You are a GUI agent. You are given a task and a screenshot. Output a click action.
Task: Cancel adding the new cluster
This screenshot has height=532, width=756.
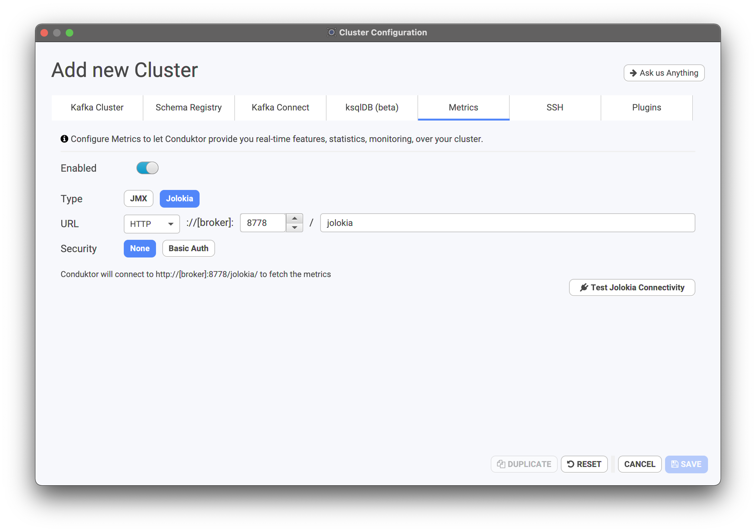639,464
